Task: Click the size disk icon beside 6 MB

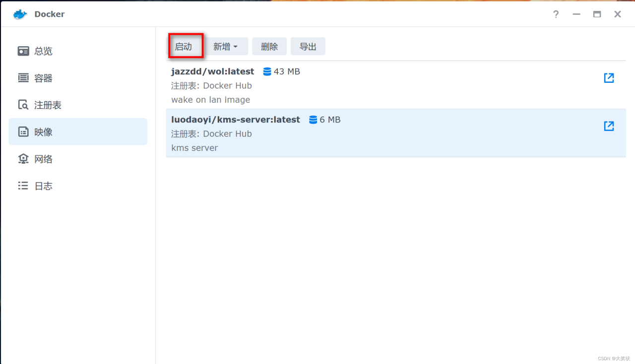Action: coord(313,120)
